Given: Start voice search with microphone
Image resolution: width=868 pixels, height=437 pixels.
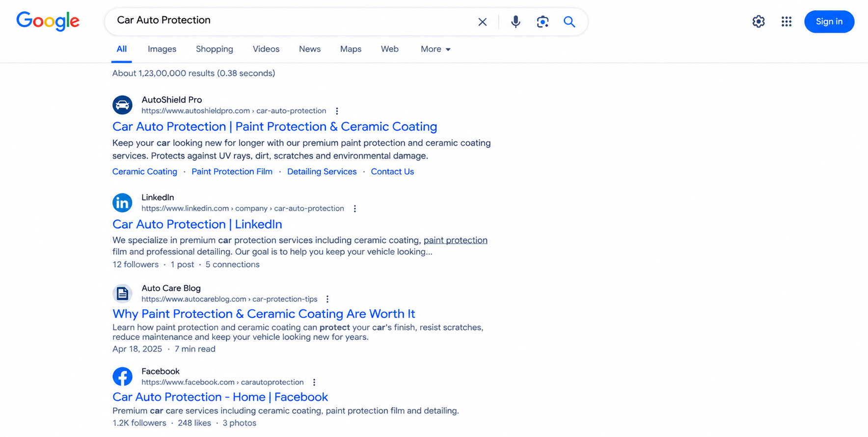Looking at the screenshot, I should tap(515, 22).
